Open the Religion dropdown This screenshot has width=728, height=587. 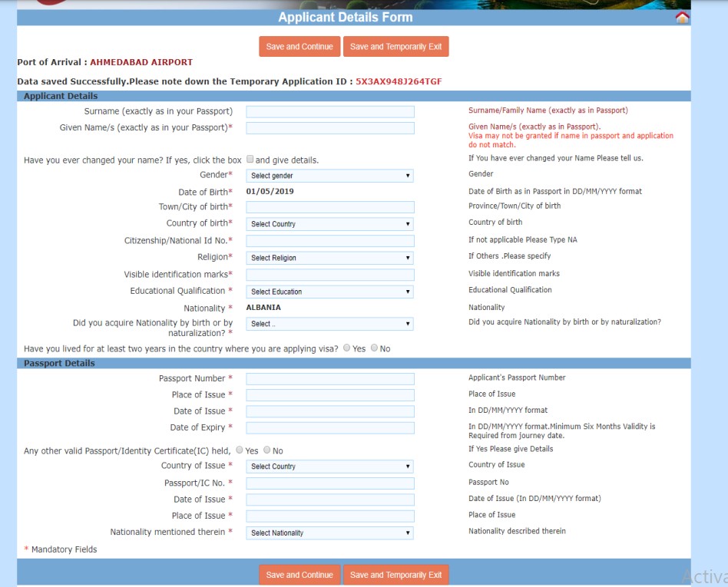pyautogui.click(x=329, y=258)
